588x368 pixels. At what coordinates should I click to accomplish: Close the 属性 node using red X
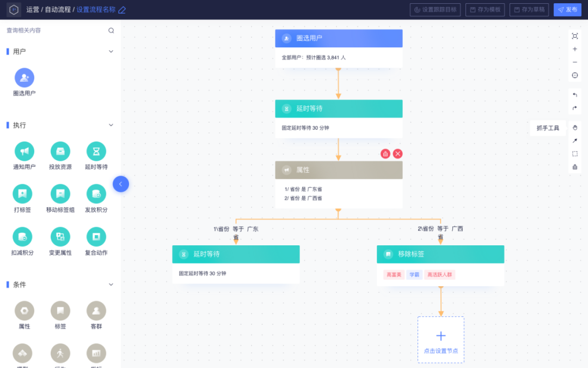398,154
